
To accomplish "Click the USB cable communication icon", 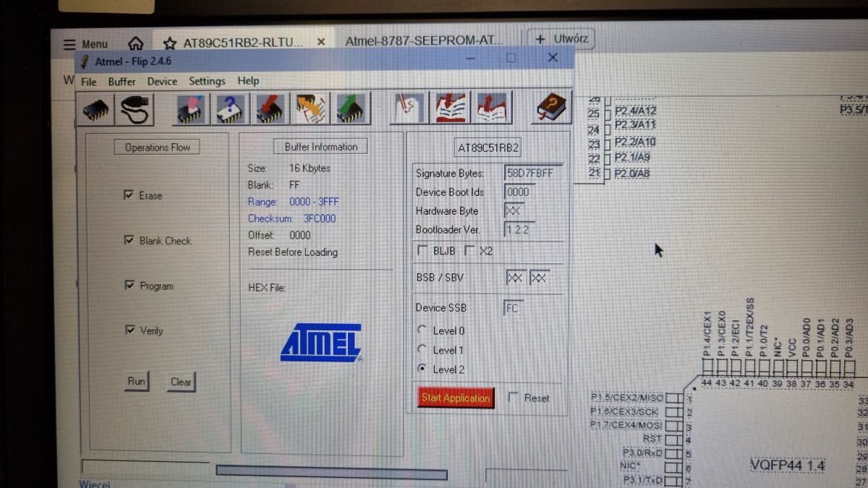I will [135, 109].
